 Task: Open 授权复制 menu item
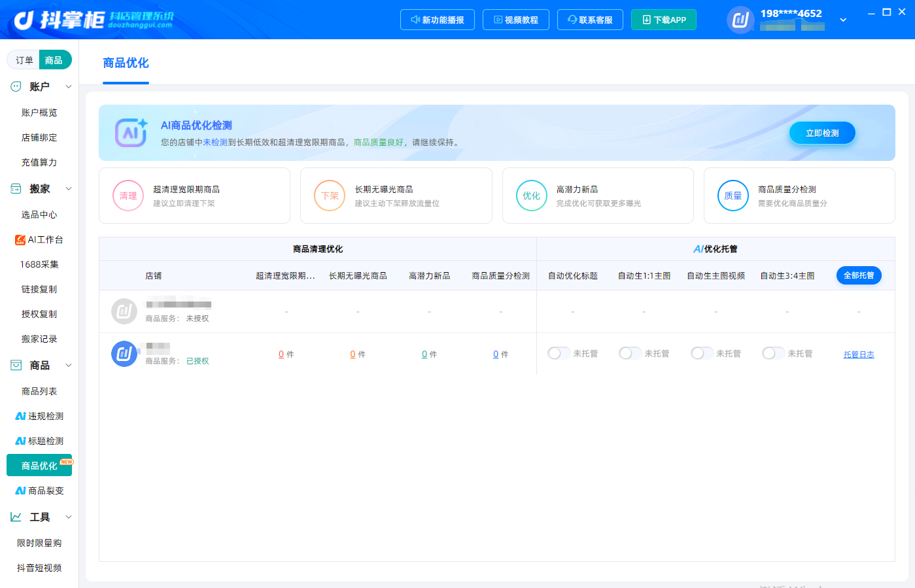pos(39,314)
